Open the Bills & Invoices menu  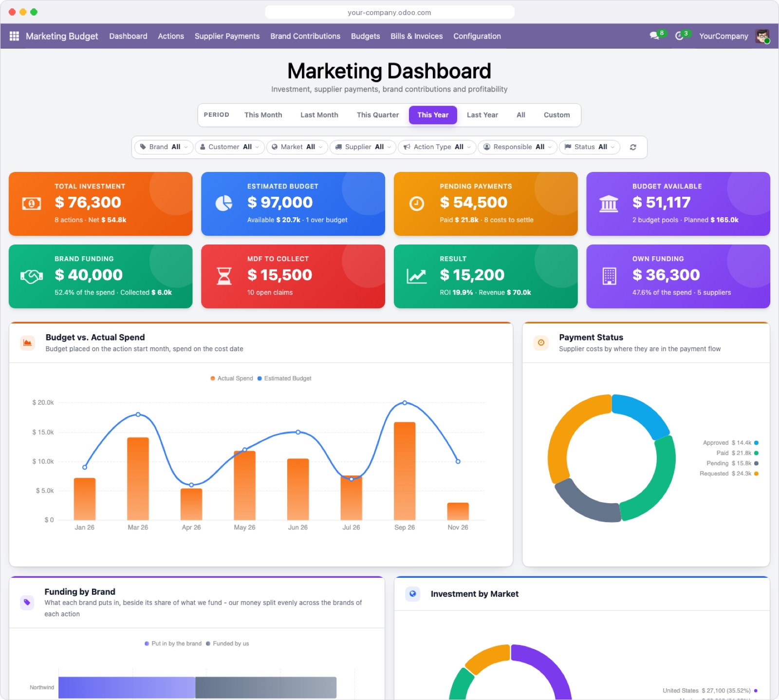pos(417,36)
